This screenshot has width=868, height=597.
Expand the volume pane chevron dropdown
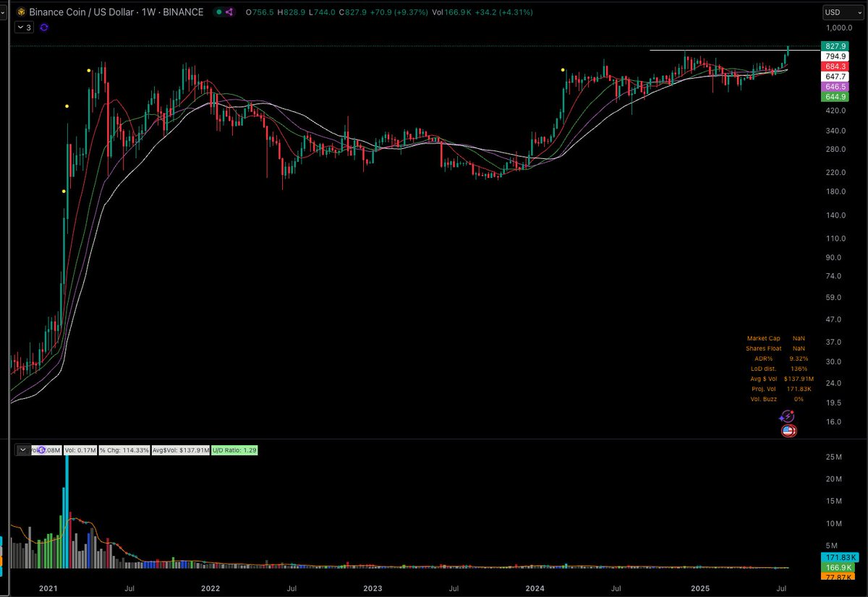tap(22, 450)
